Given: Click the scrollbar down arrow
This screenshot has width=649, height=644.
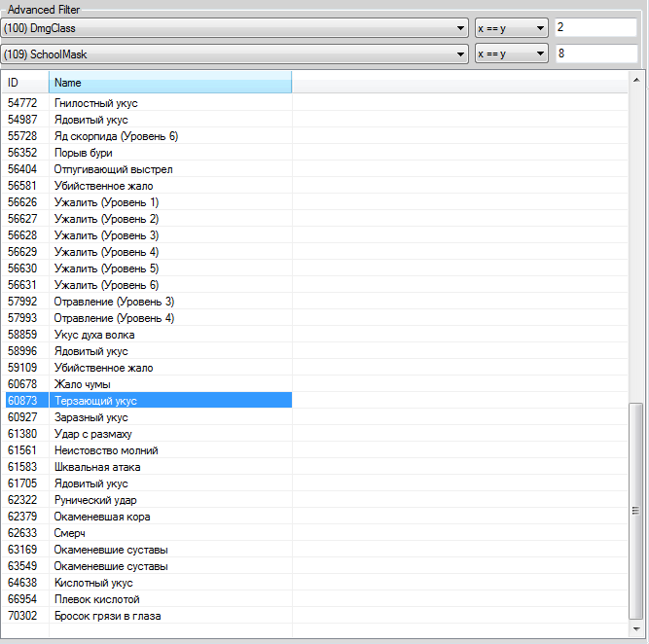Looking at the screenshot, I should tap(635, 634).
